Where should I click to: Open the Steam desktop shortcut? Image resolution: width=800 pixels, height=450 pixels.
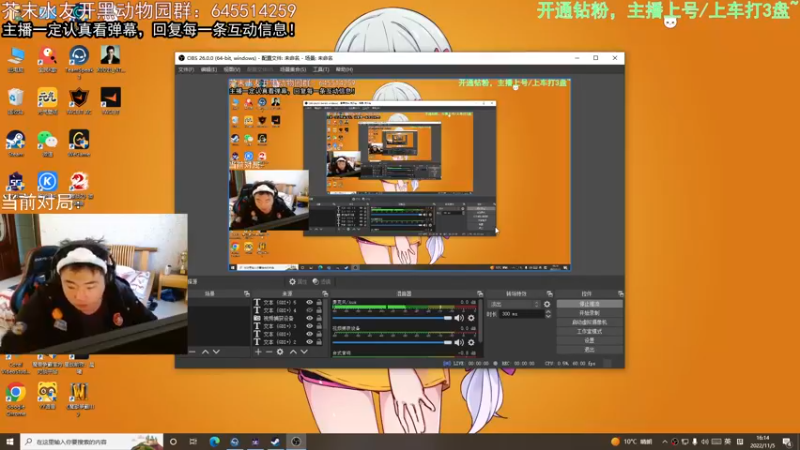tap(16, 143)
